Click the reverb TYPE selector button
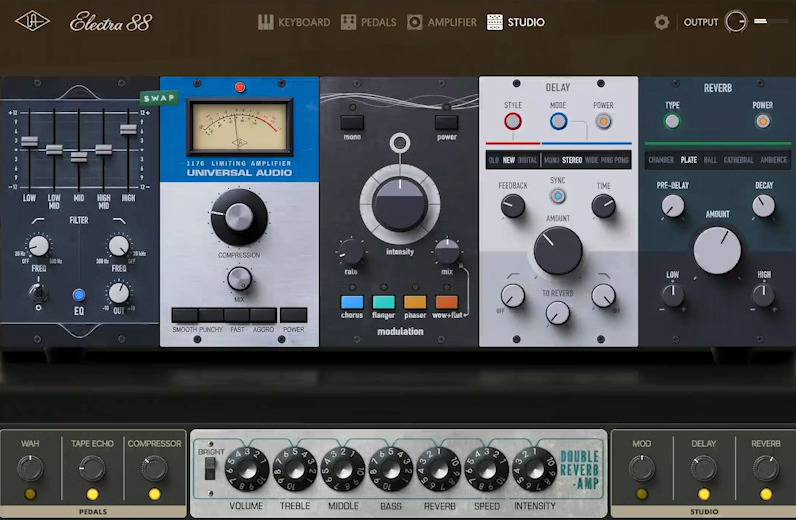 [672, 121]
